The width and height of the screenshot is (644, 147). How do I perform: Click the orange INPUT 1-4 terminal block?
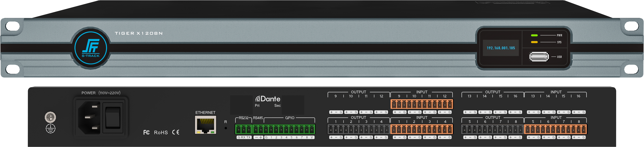tap(422, 129)
